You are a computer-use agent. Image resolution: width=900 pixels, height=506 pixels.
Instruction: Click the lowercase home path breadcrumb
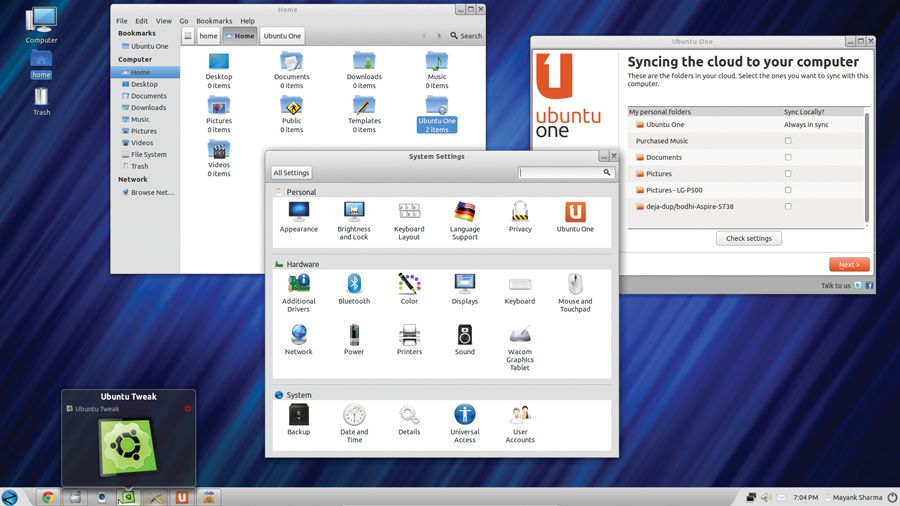coord(208,36)
